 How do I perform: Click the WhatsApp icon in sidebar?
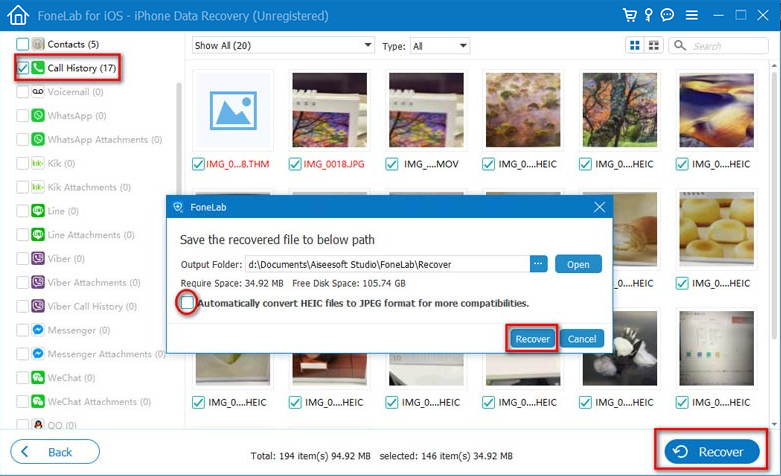coord(38,116)
